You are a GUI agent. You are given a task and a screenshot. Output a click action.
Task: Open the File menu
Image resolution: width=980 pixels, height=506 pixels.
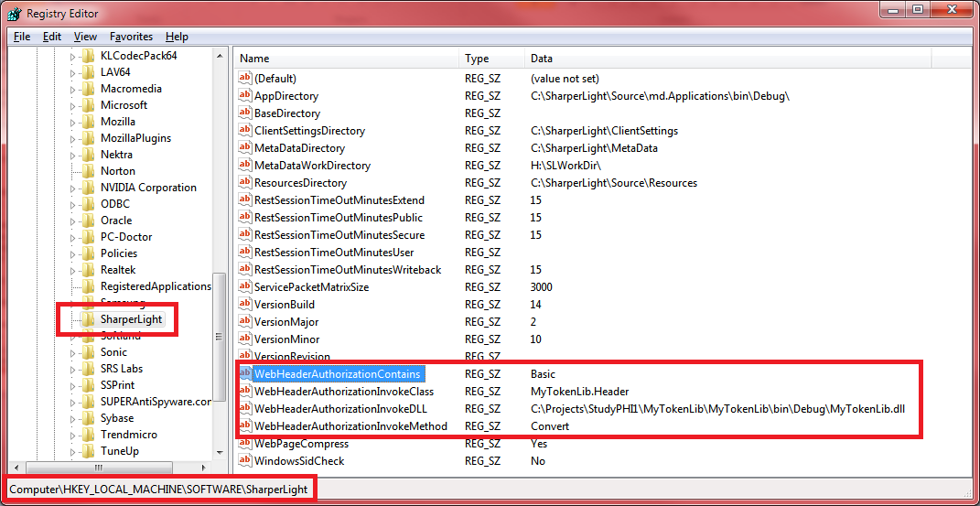coord(22,37)
